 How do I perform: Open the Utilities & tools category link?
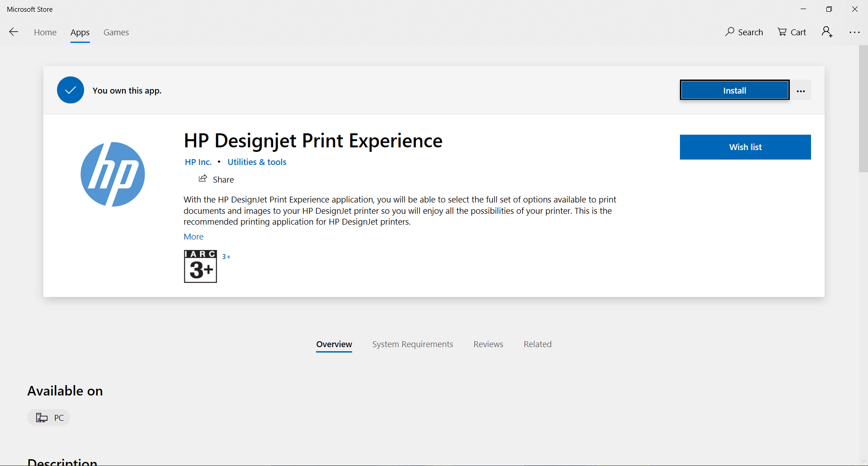257,162
